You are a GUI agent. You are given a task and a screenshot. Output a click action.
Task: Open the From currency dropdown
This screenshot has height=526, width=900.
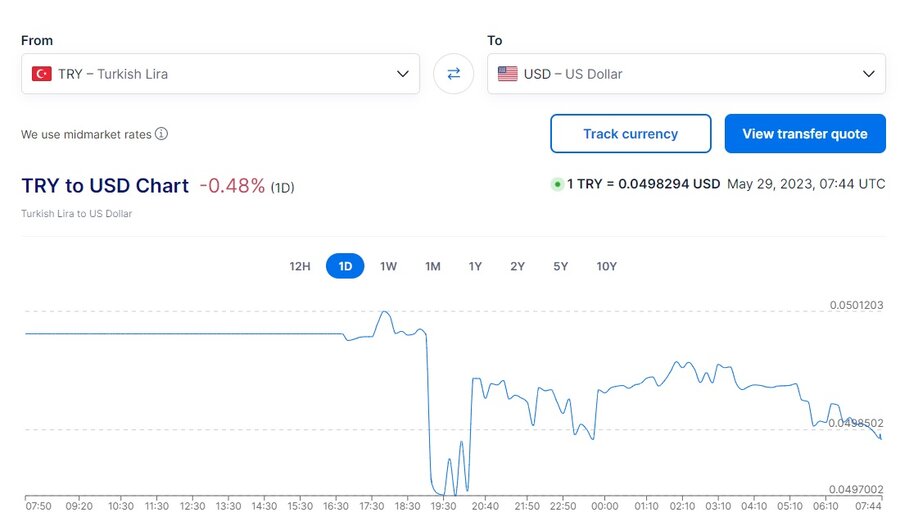(x=220, y=74)
